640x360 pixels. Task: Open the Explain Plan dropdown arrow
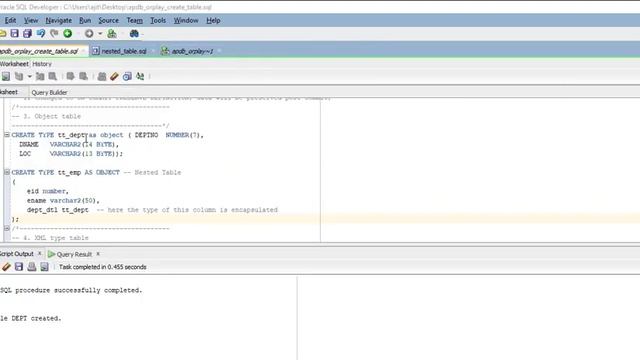pos(29,77)
